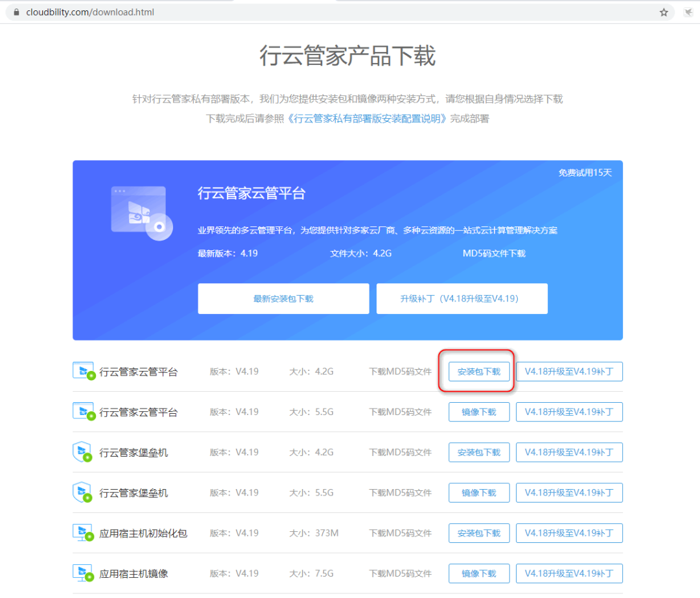Click the 大小: 7.5G value
Viewport: 700px width, 598px height.
click(x=311, y=573)
